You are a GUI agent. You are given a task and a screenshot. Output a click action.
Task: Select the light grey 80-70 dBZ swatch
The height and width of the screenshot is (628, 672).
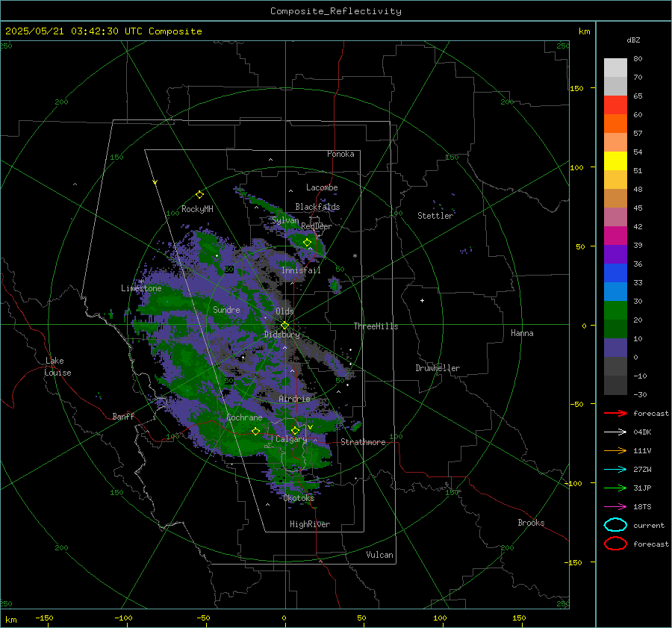(615, 68)
